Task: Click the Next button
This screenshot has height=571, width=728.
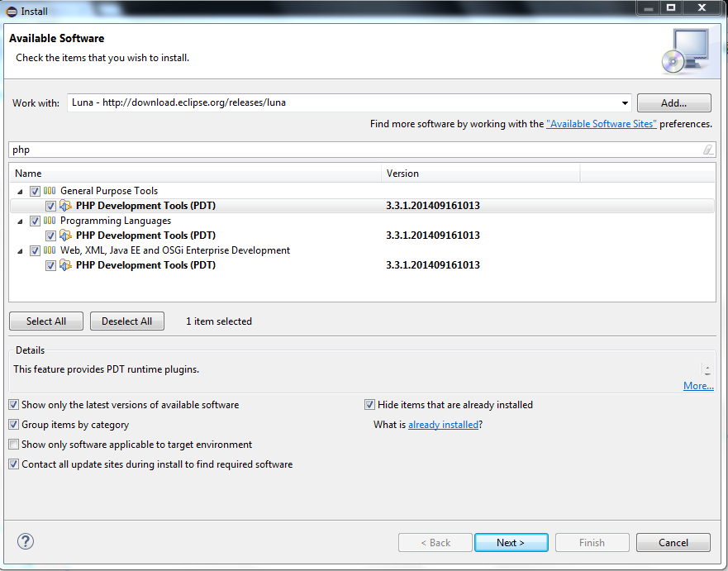Action: [x=511, y=542]
